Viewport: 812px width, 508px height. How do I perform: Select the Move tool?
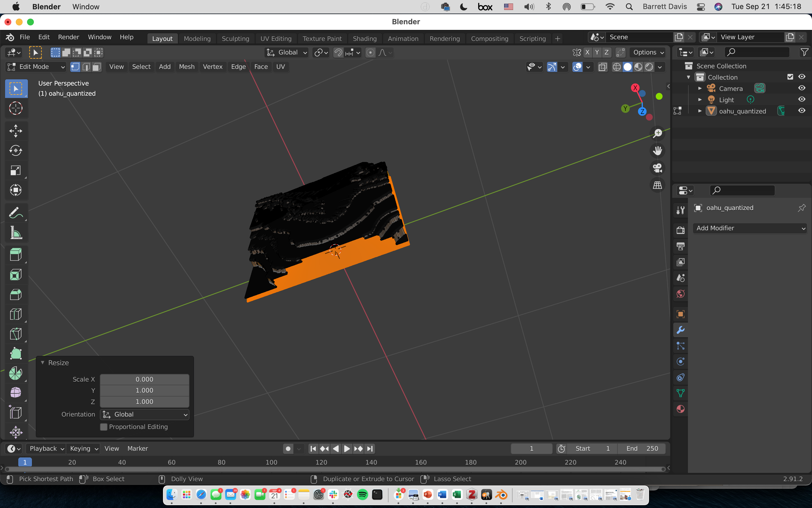[16, 131]
